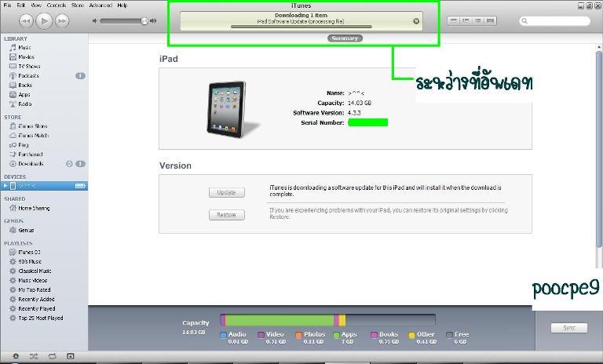Click the Audio color legend swatch

coord(223,335)
